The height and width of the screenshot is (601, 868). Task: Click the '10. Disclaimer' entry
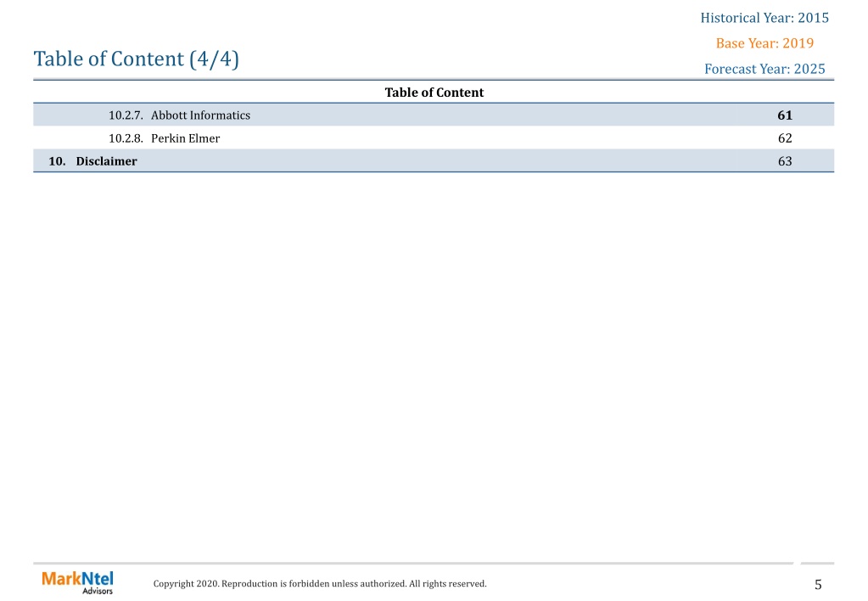[x=92, y=161]
